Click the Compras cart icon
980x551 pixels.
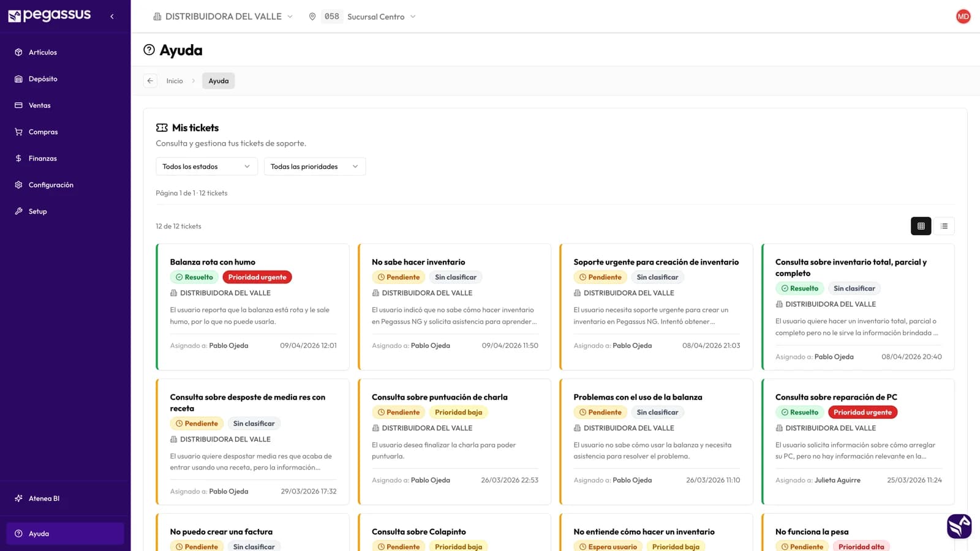(x=18, y=132)
